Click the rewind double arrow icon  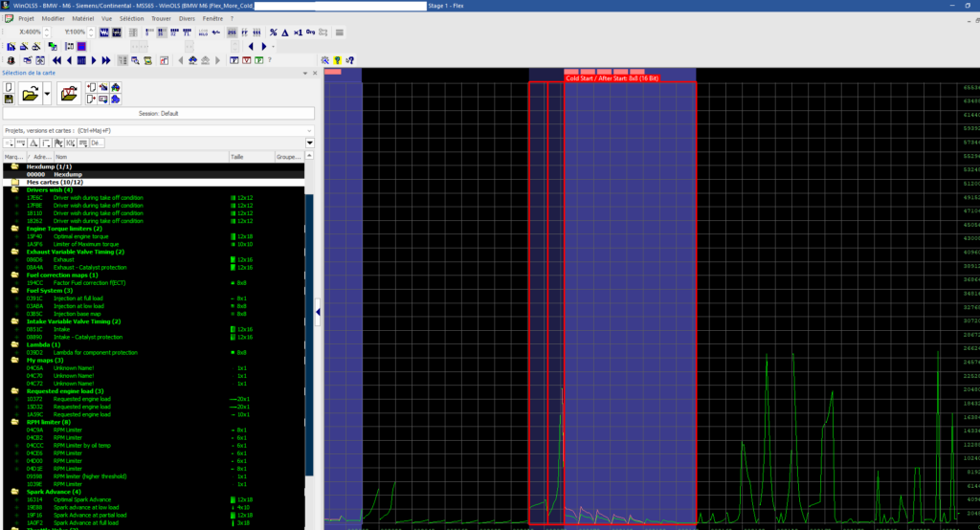click(x=57, y=60)
